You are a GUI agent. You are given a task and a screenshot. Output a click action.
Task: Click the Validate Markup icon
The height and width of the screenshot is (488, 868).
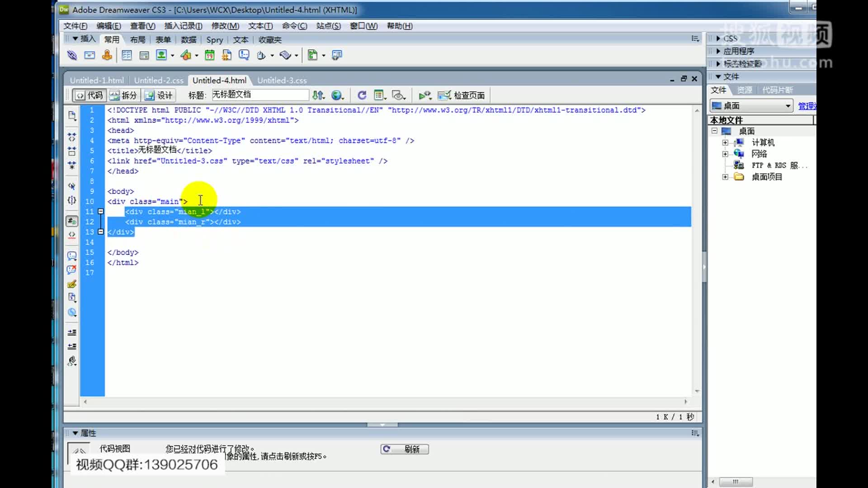pos(425,95)
